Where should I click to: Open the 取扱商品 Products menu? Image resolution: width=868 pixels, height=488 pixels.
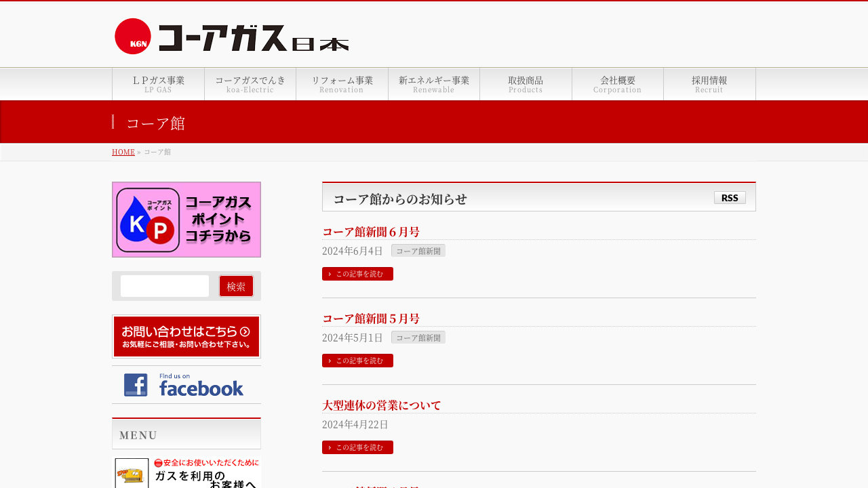pyautogui.click(x=526, y=84)
